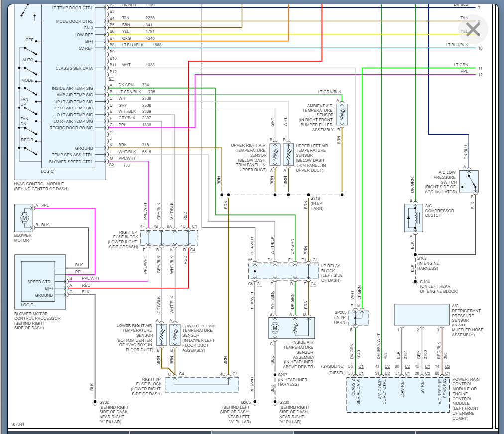This screenshot has height=434, width=504.
Task: Click the TEMP SEN ASS CTRL pin label
Action: [72, 155]
